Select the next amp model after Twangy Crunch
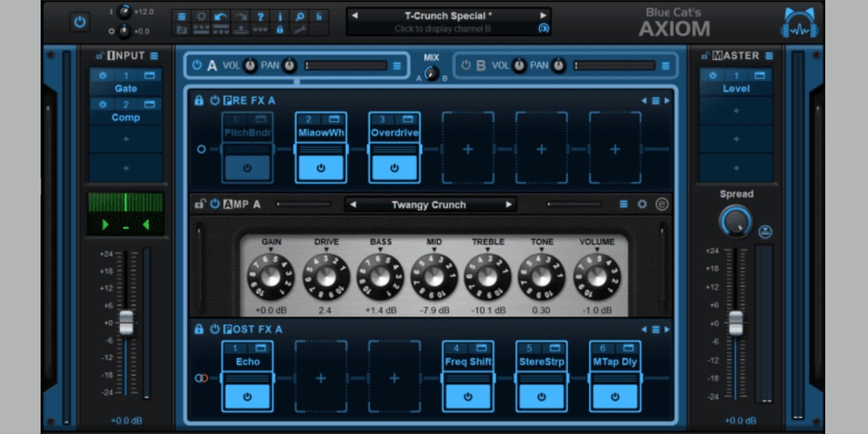Screen dimensions: 868x434 pyautogui.click(x=508, y=204)
